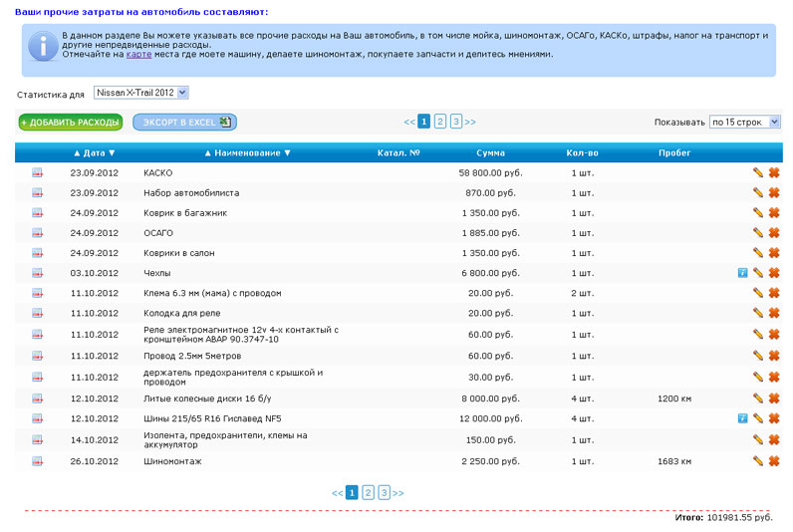
Task: Go to page 3 in bottom pagination
Action: pyautogui.click(x=385, y=492)
